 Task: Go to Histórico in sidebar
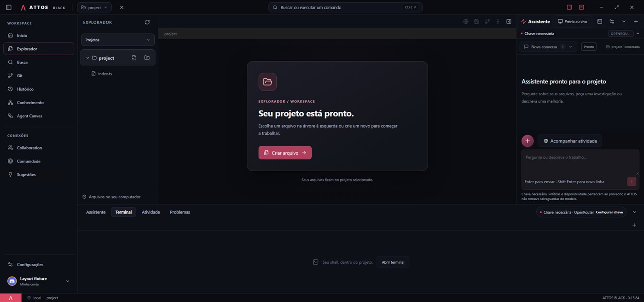point(39,89)
